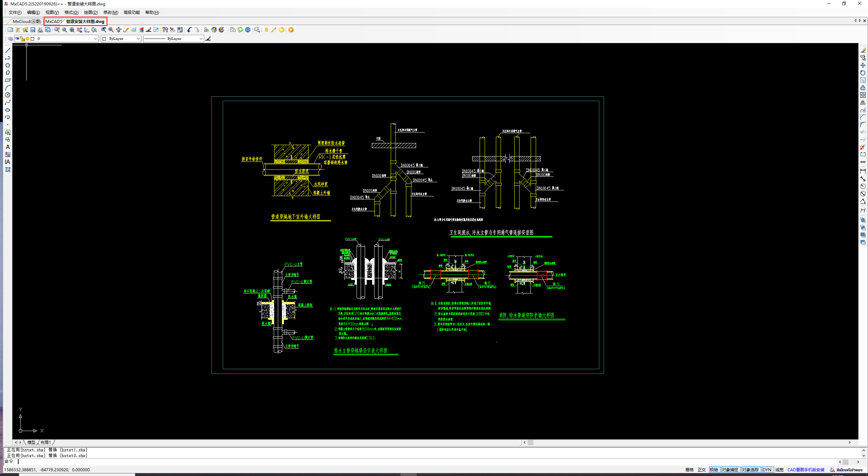Image resolution: width=868 pixels, height=476 pixels.
Task: Click the Redo arrow icon
Action: pyautogui.click(x=197, y=30)
